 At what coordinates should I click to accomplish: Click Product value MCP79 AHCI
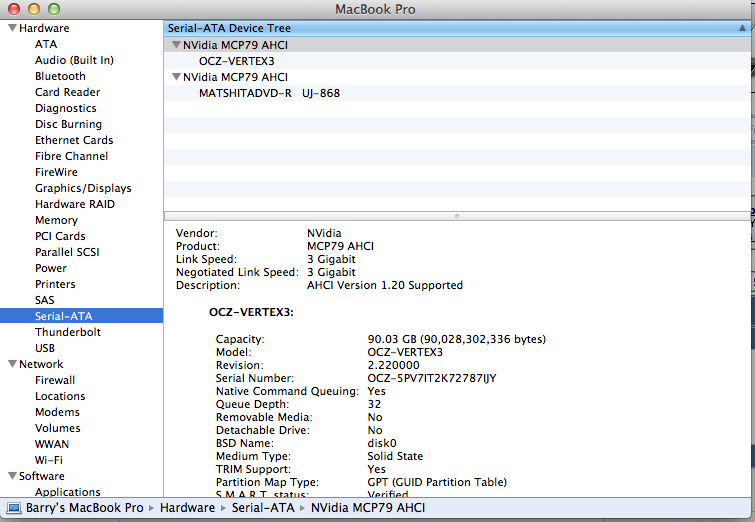(340, 246)
